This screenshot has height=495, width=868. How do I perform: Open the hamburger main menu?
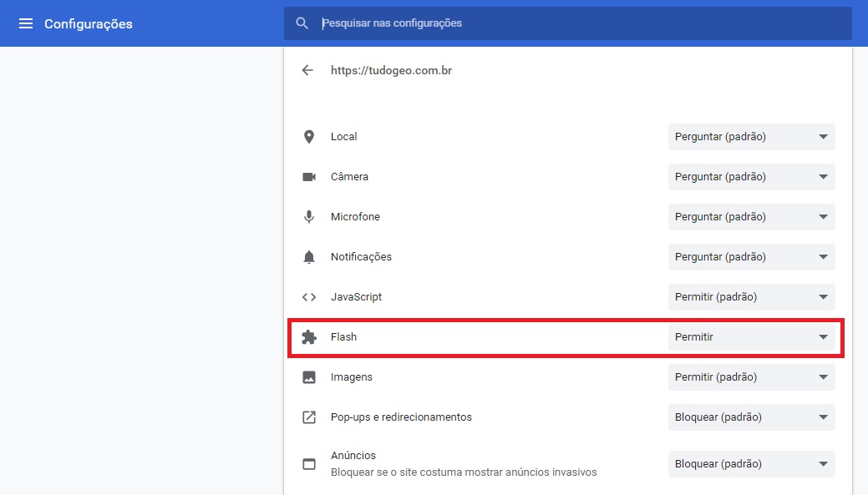coord(26,23)
